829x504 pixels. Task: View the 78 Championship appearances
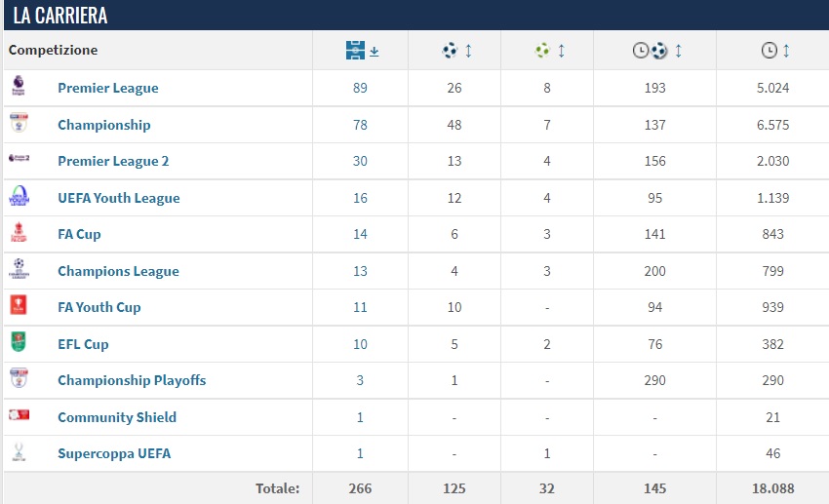point(360,125)
